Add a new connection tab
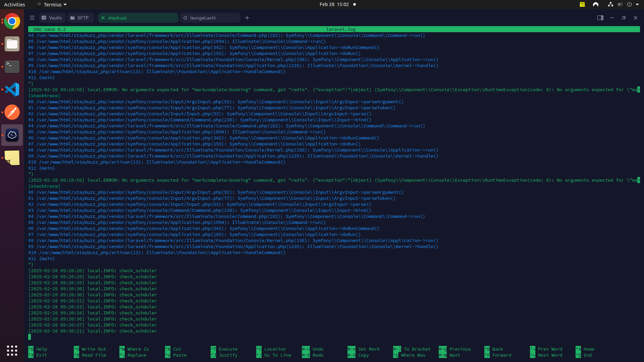Viewport: 644px width, 362px height. click(x=247, y=18)
